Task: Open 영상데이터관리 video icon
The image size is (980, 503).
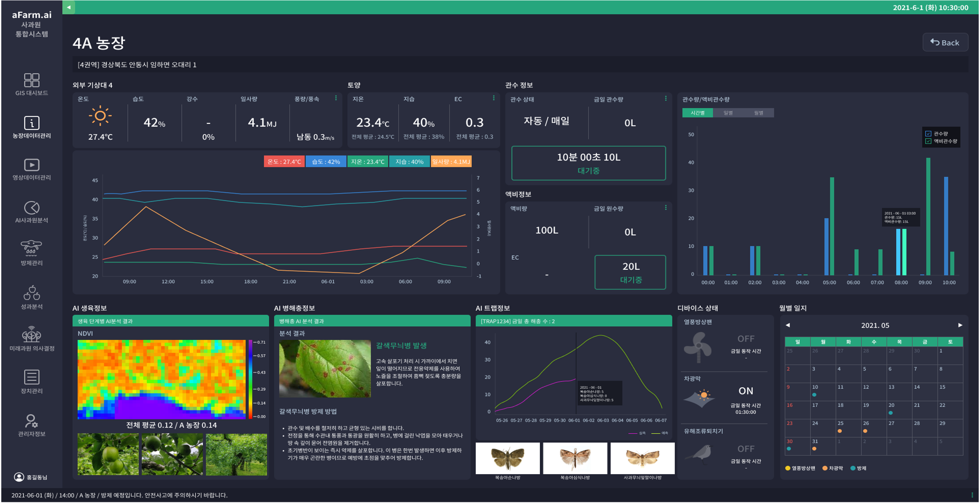Action: pos(31,165)
